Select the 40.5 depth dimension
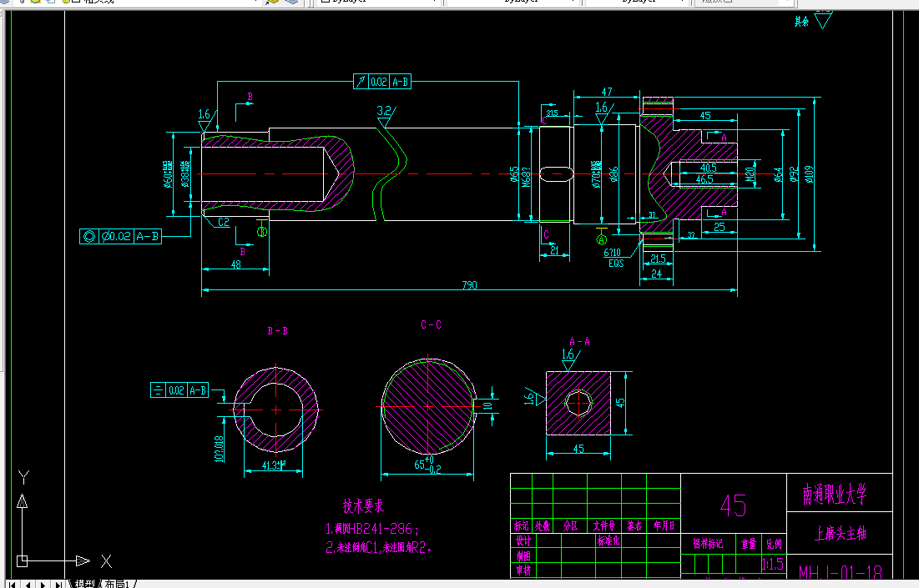 click(708, 168)
